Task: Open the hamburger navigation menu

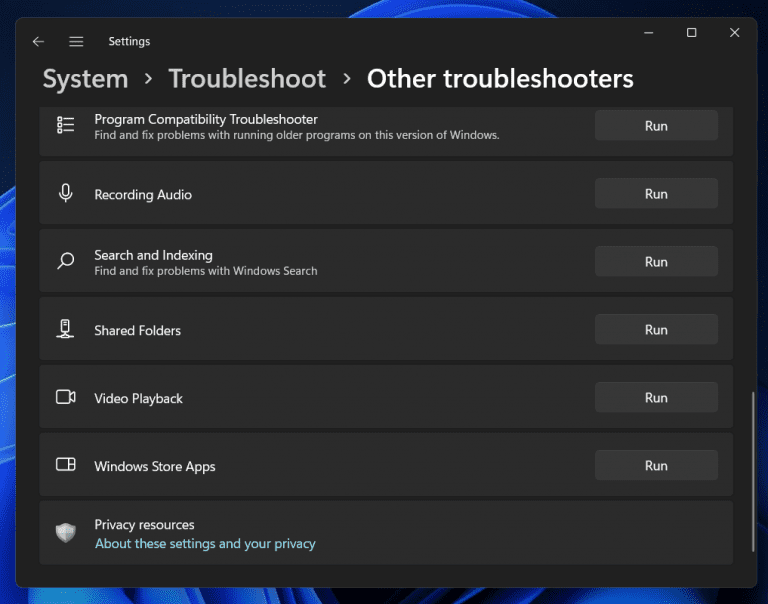Action: click(76, 42)
